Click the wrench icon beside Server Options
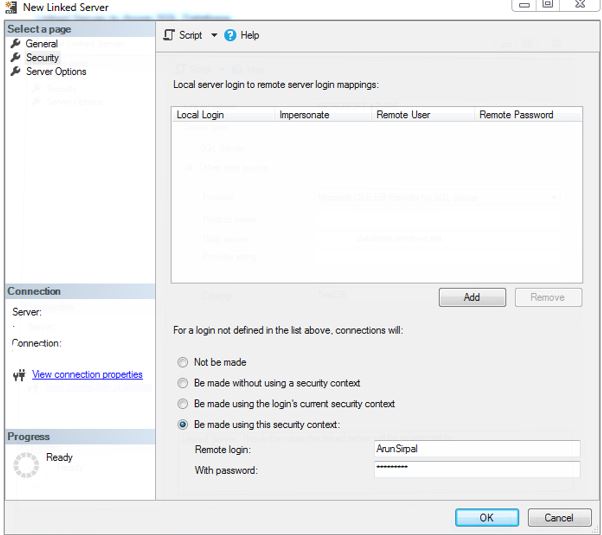Image resolution: width=602 pixels, height=535 pixels. (16, 71)
